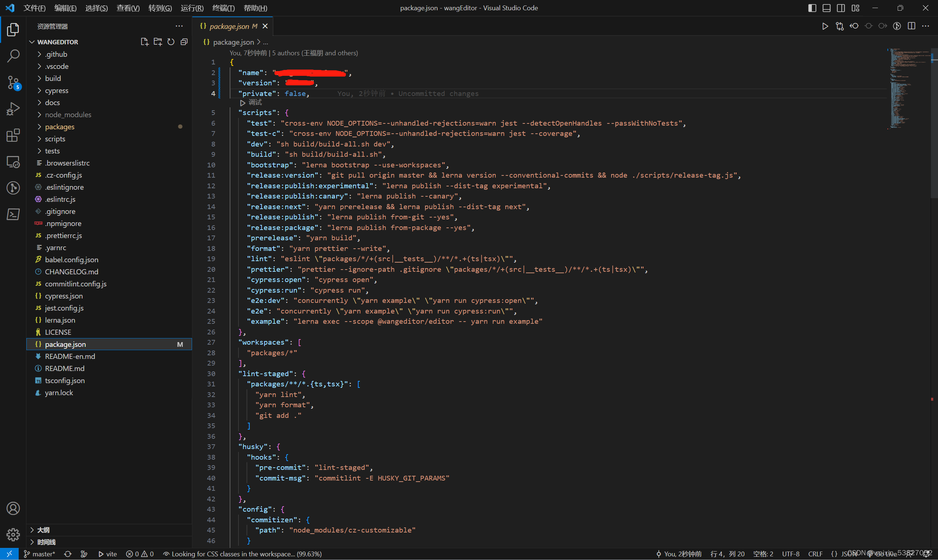Click the vite run button in status bar
This screenshot has width=938, height=560.
[108, 554]
